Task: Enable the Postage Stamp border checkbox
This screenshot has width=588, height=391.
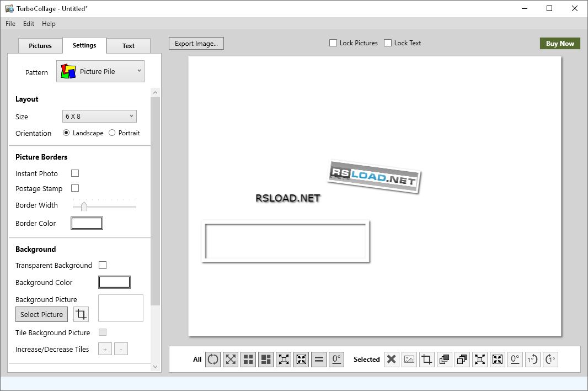Action: tap(75, 188)
